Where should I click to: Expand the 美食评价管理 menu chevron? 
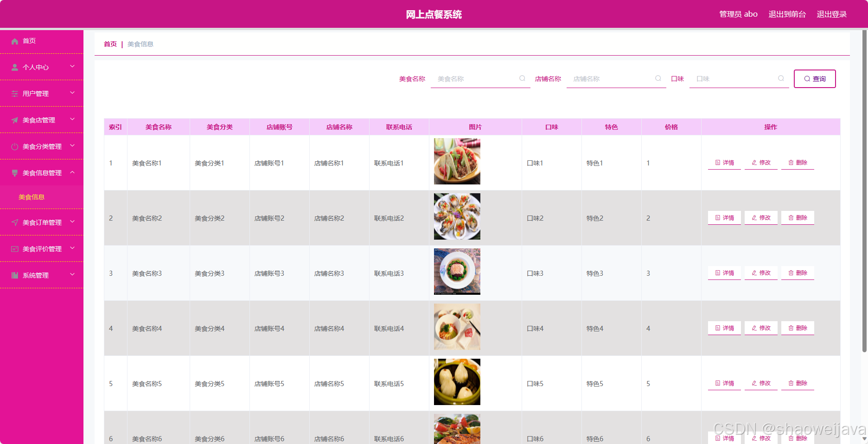coord(72,248)
